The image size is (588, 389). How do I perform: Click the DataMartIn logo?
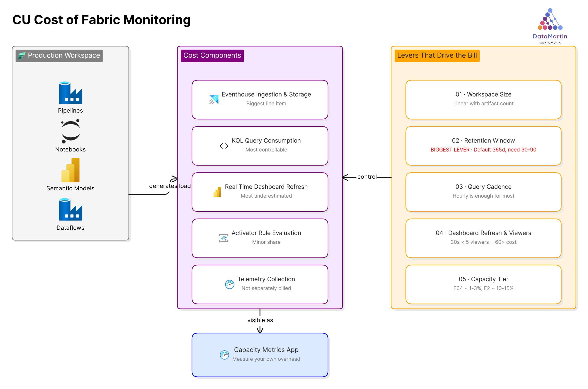[x=550, y=26]
